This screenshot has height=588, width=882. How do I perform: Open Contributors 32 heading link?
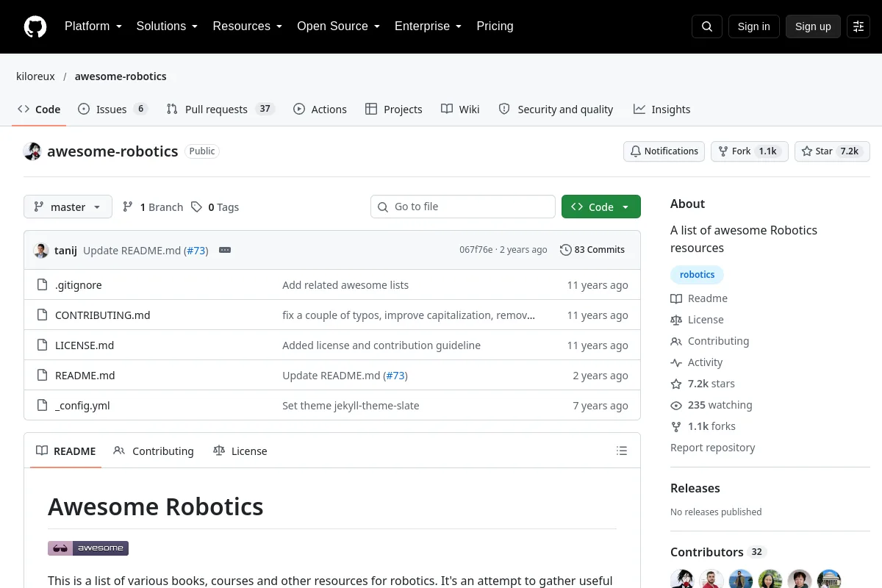point(718,552)
